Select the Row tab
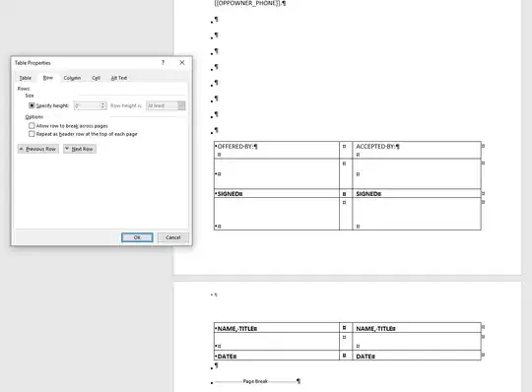This screenshot has height=392, width=532. tap(48, 78)
